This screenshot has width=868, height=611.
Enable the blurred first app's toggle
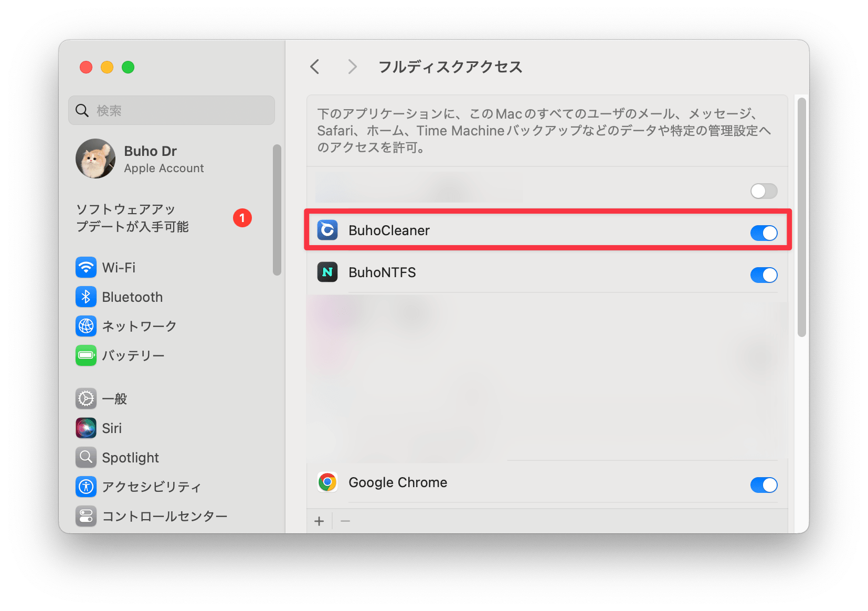point(764,191)
